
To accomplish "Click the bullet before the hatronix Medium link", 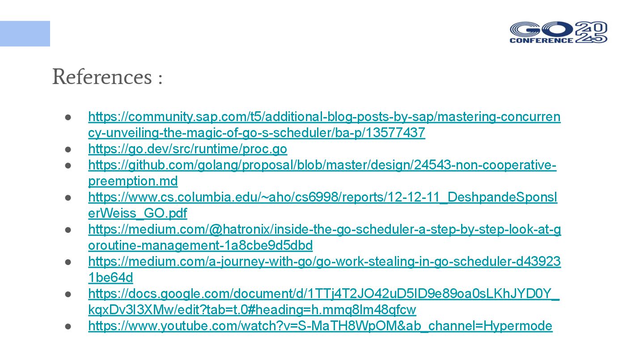I will pyautogui.click(x=68, y=230).
